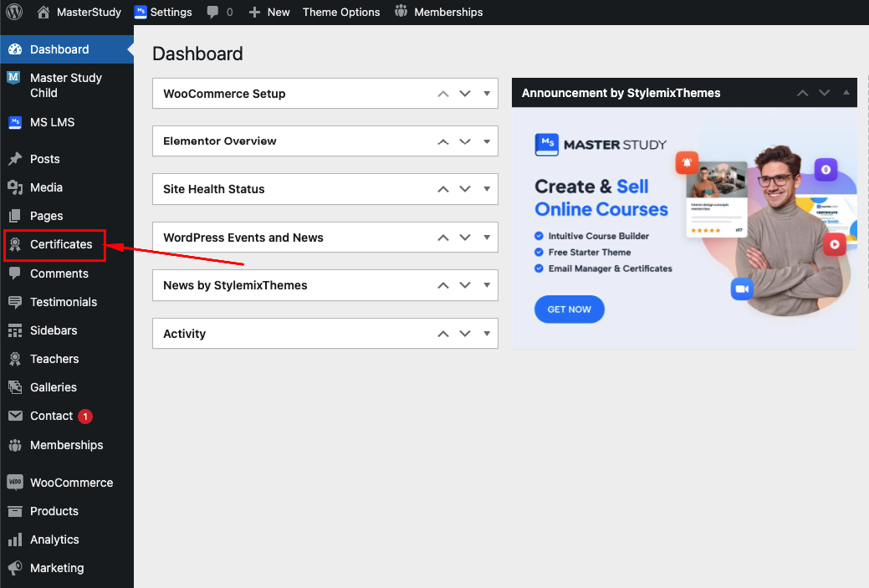Click the Dashboard gauge icon in sidebar
This screenshot has width=869, height=588.
pyautogui.click(x=15, y=49)
